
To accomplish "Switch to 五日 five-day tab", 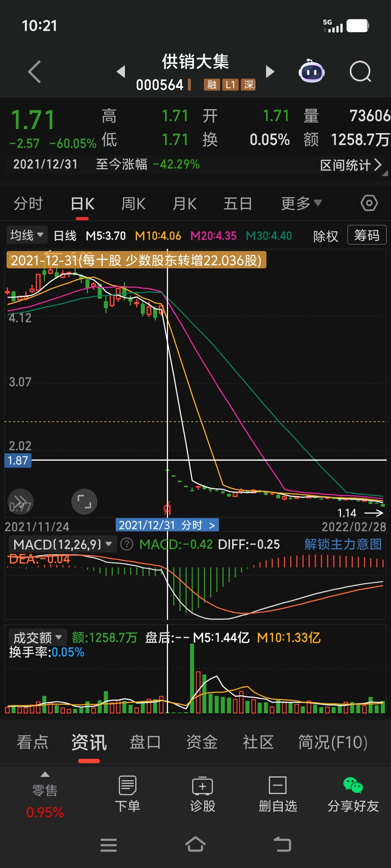I will click(x=238, y=204).
